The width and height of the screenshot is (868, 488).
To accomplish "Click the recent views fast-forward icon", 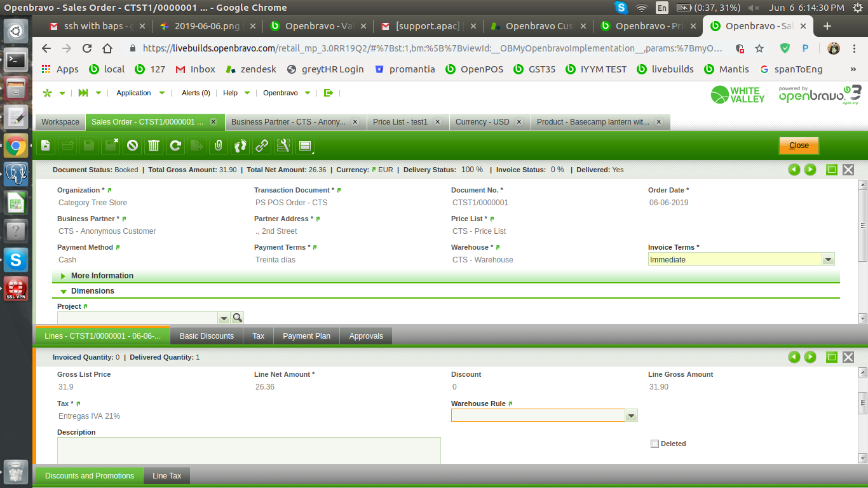I will (83, 93).
